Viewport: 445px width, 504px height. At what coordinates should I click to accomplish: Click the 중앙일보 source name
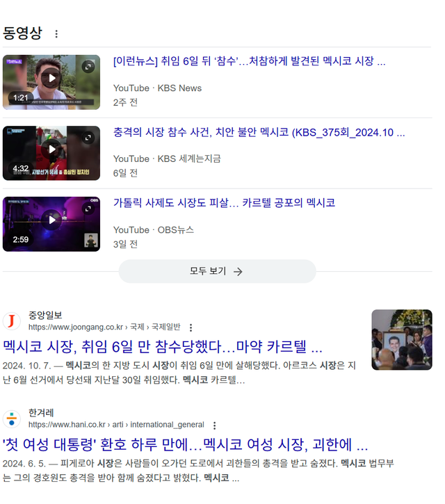point(45,315)
